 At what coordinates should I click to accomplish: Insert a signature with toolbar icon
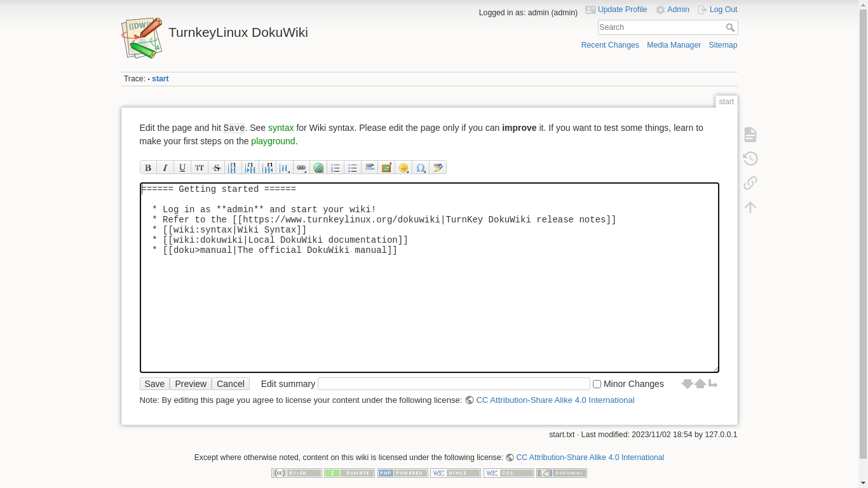[438, 168]
